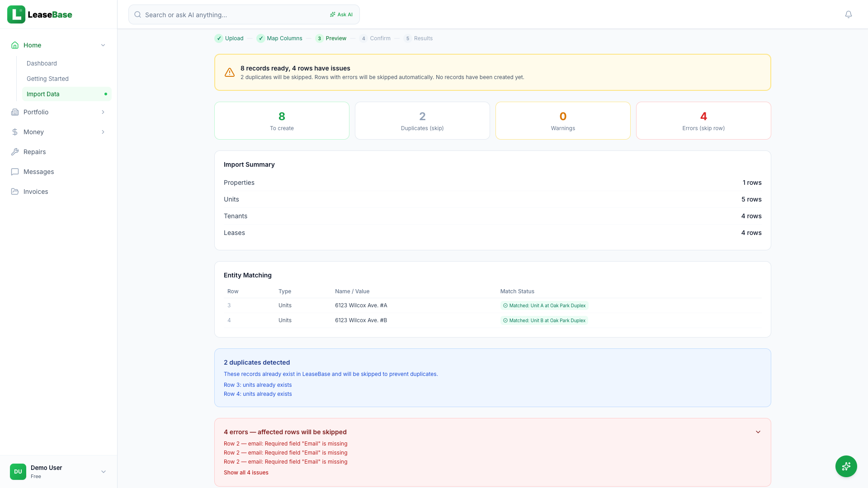Click the Money dollar icon
The height and width of the screenshot is (488, 868).
point(15,132)
